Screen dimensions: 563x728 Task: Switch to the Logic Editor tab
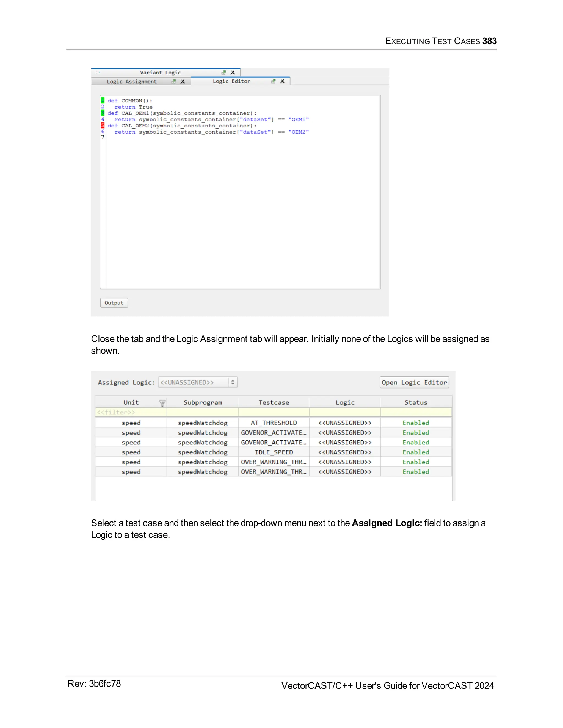click(x=231, y=81)
